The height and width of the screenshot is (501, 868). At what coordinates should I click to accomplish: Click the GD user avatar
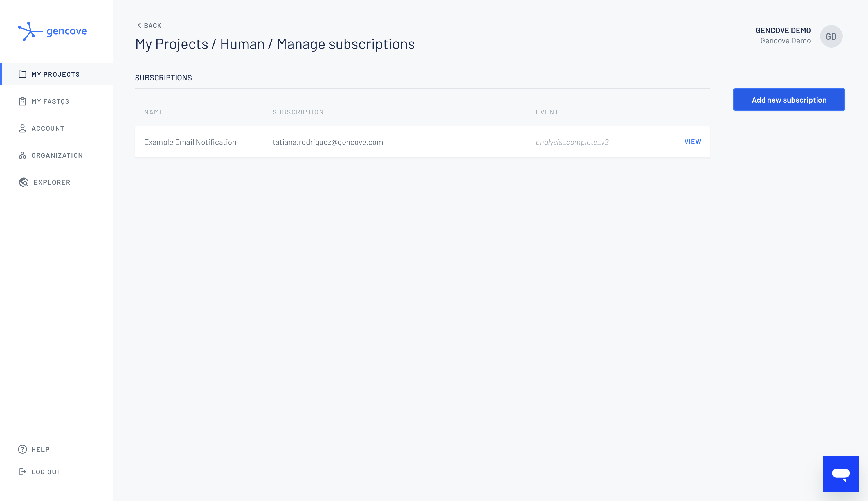click(831, 37)
